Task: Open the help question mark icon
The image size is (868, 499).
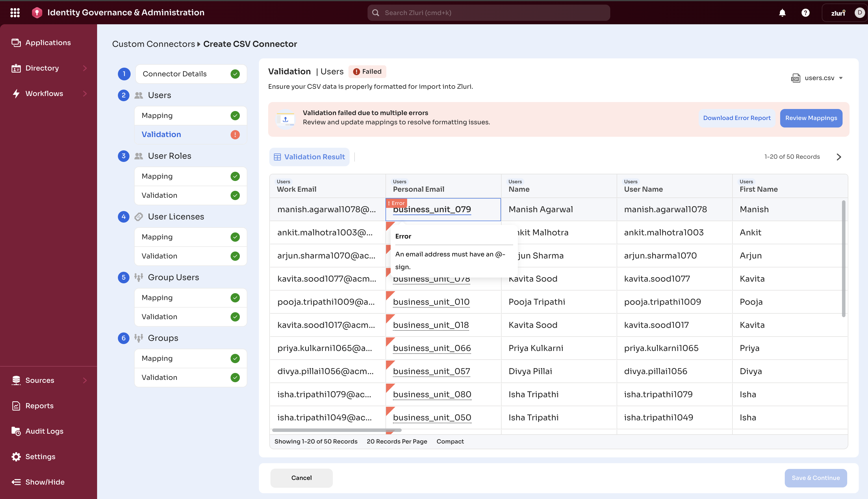Action: 805,13
